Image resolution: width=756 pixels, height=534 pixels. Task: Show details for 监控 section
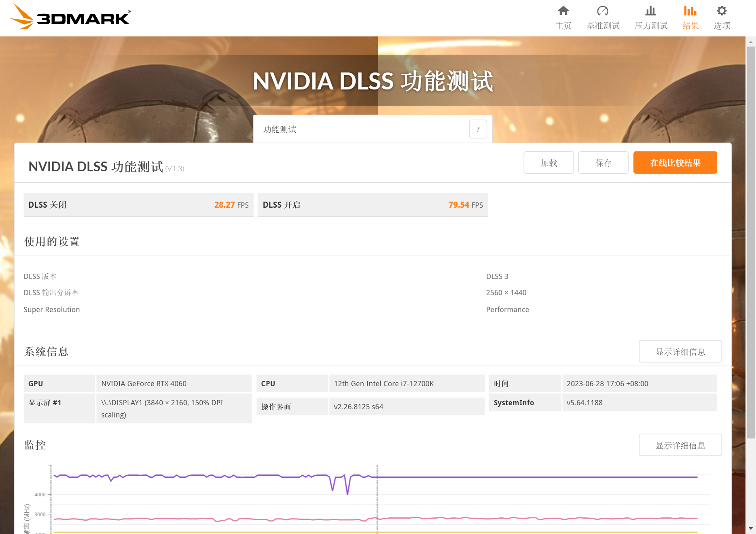(680, 445)
